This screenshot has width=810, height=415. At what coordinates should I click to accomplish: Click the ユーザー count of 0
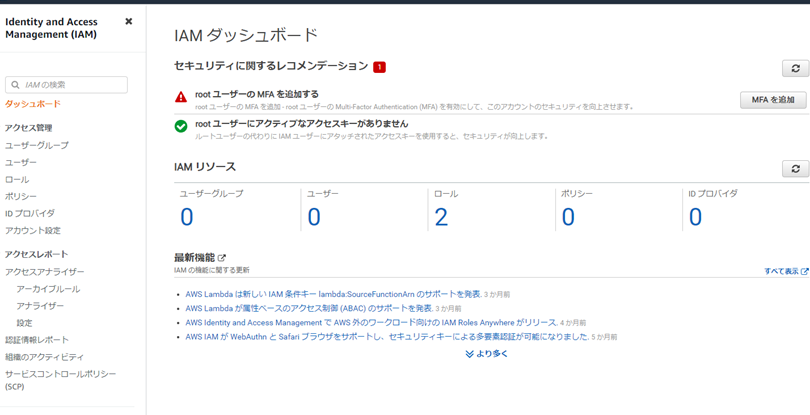314,217
